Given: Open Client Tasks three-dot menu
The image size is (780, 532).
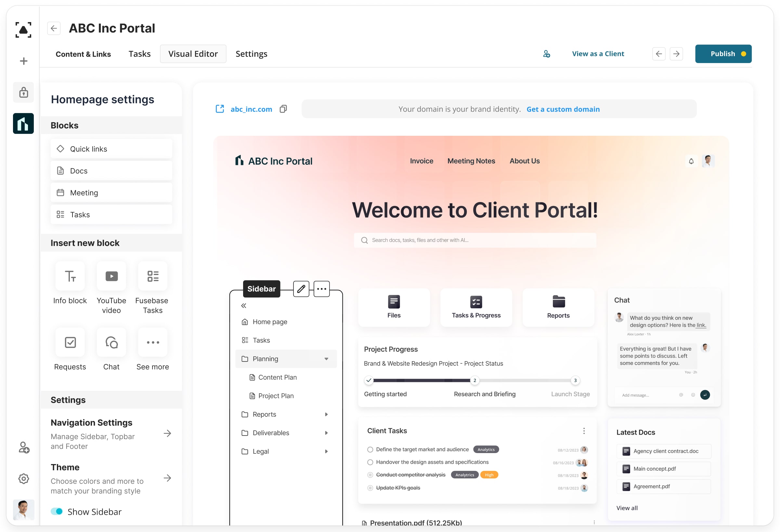Looking at the screenshot, I should coord(584,431).
